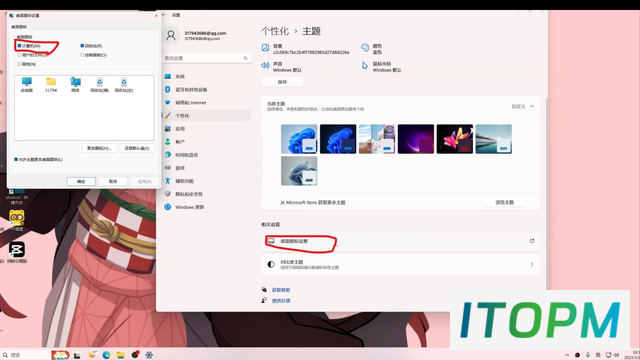Enable 网络(N) checkbox
This screenshot has width=640, height=360.
(x=19, y=64)
